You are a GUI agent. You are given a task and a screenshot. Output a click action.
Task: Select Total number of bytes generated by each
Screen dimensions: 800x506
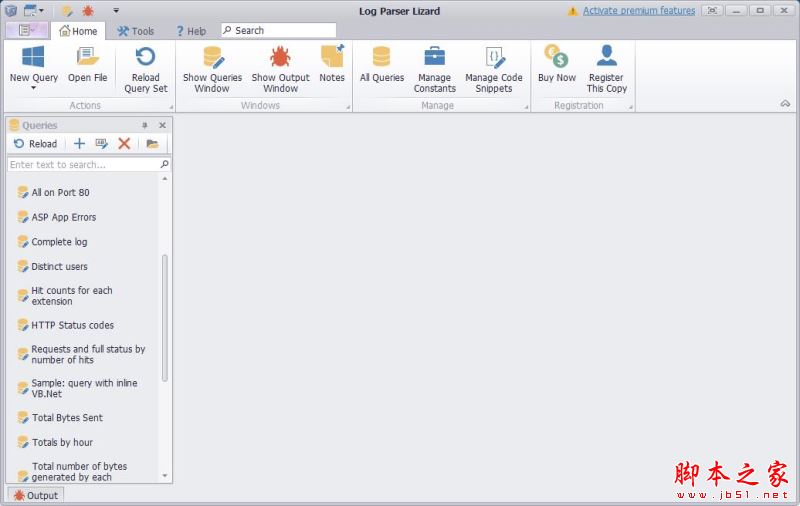[79, 471]
